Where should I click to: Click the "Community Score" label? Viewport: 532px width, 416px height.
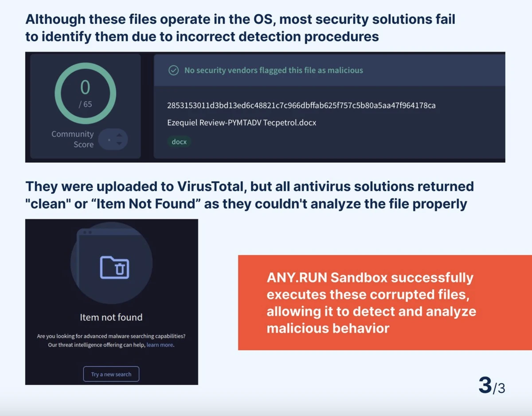(x=73, y=139)
